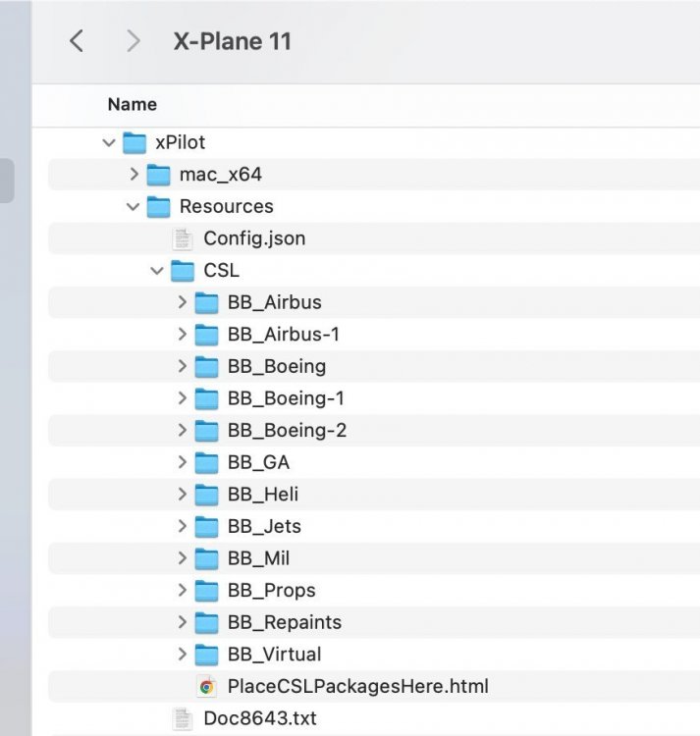Select the xPilot folder name
This screenshot has height=736, width=700.
click(x=181, y=142)
